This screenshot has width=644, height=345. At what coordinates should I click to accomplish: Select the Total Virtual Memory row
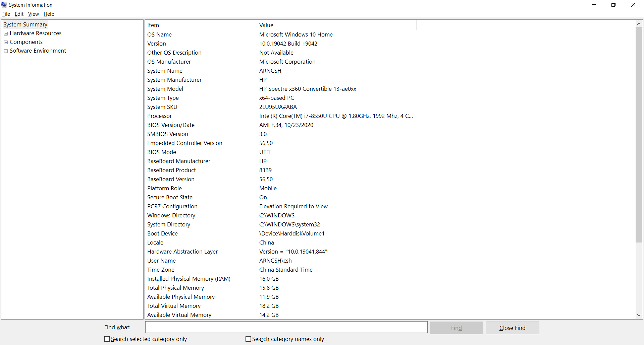pyautogui.click(x=281, y=306)
